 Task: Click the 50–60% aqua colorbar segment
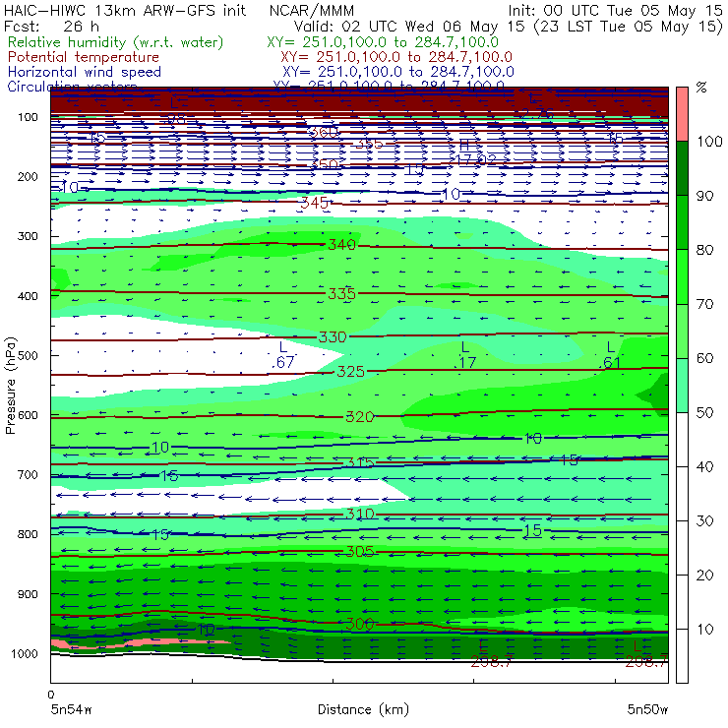[682, 386]
